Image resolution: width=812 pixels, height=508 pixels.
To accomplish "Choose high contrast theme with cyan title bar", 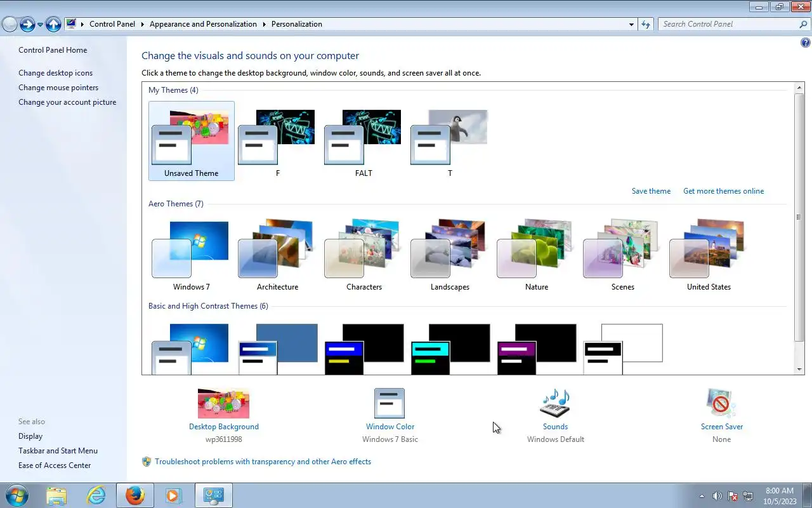I will click(450, 349).
